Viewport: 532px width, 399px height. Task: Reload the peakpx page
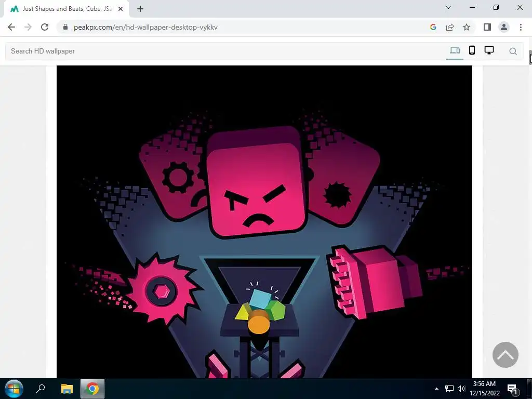point(45,27)
